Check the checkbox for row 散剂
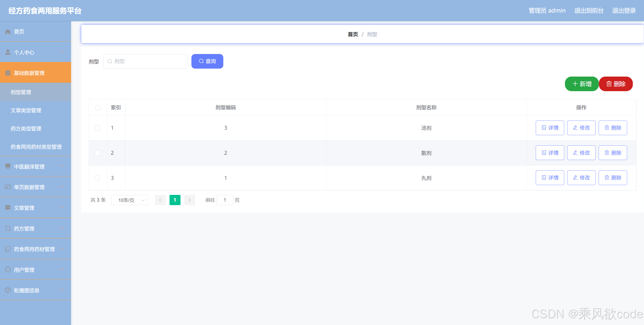 pyautogui.click(x=98, y=153)
